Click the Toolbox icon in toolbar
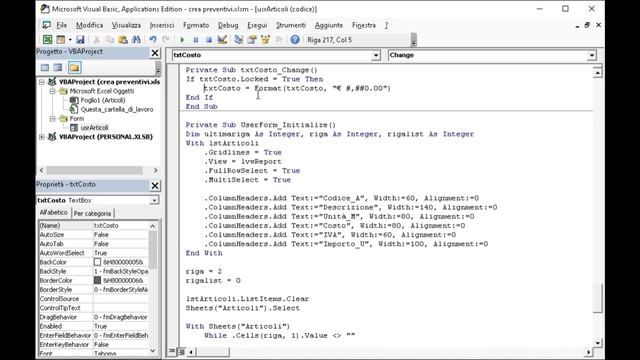The image size is (640, 360). [x=279, y=40]
